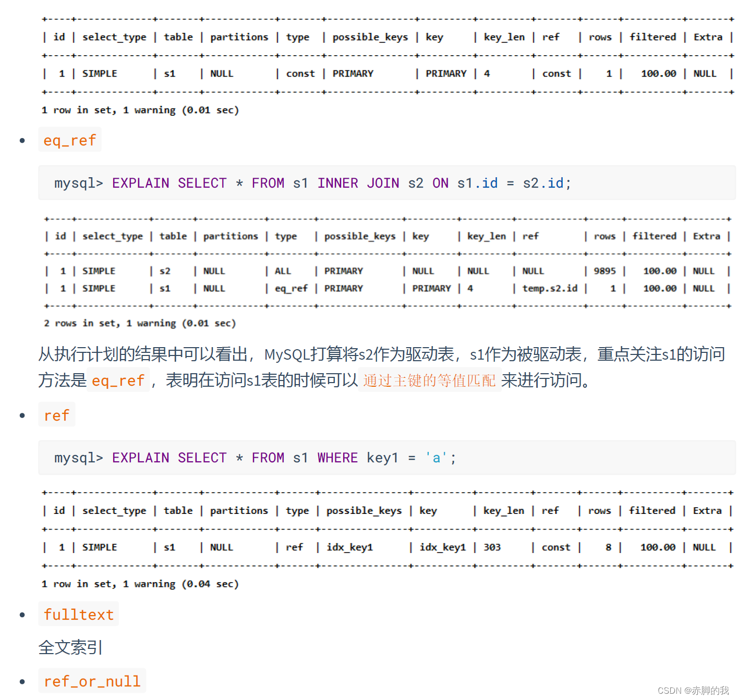The width and height of the screenshot is (737, 700).
Task: Click the "eq_ref" bullet heading above the join query
Action: click(x=70, y=140)
